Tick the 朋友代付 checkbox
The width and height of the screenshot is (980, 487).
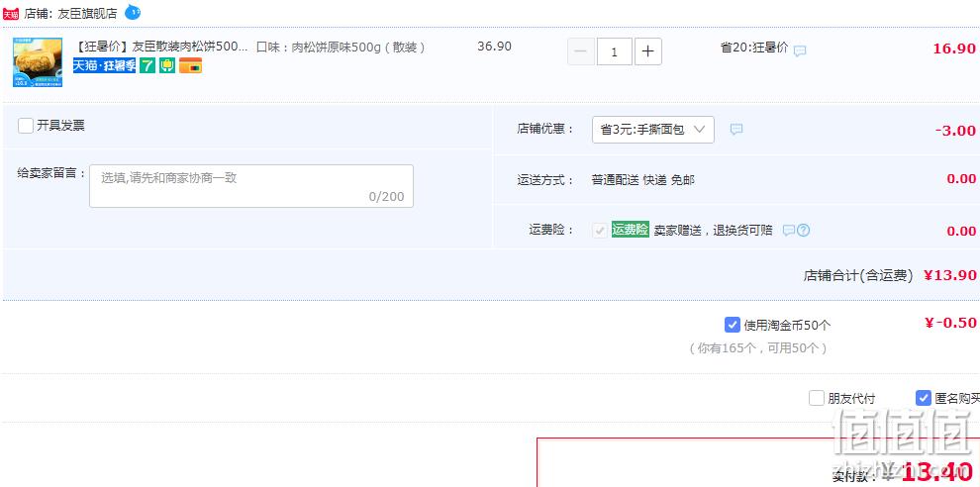click(817, 398)
